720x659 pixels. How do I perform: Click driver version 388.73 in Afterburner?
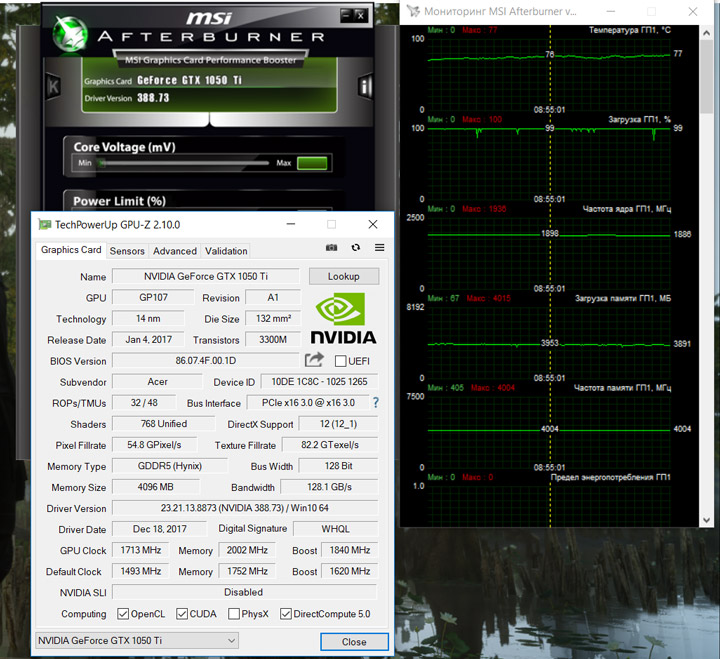pyautogui.click(x=153, y=98)
